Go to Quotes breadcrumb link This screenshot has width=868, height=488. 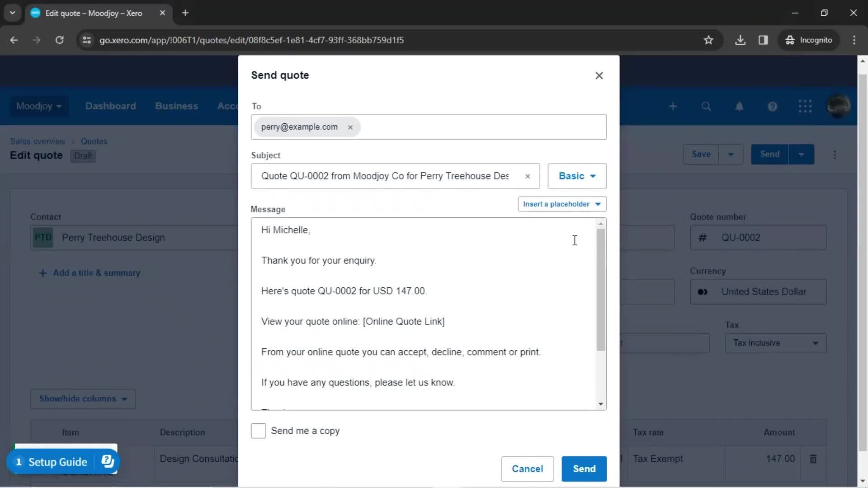coord(94,141)
